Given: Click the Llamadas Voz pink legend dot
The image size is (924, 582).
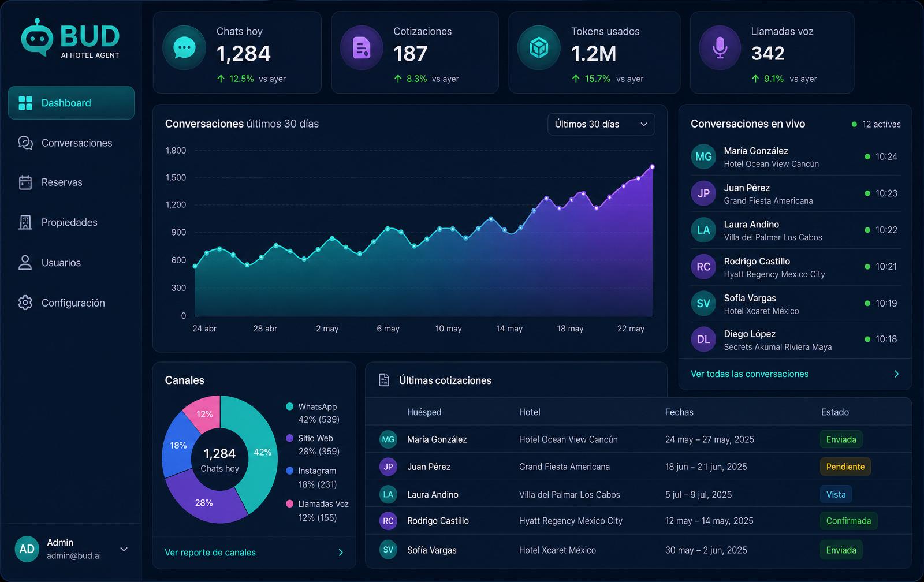Looking at the screenshot, I should 290,503.
